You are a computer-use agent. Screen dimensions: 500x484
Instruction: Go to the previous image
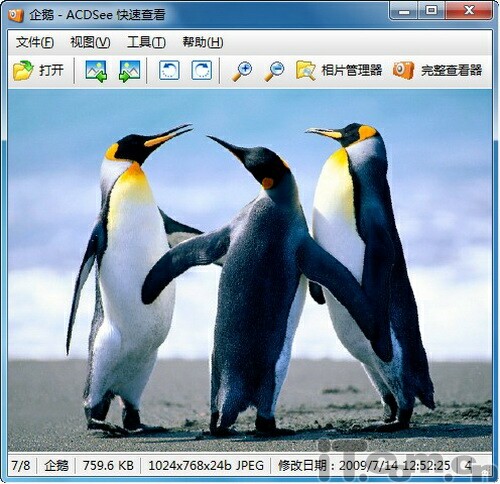coord(96,71)
